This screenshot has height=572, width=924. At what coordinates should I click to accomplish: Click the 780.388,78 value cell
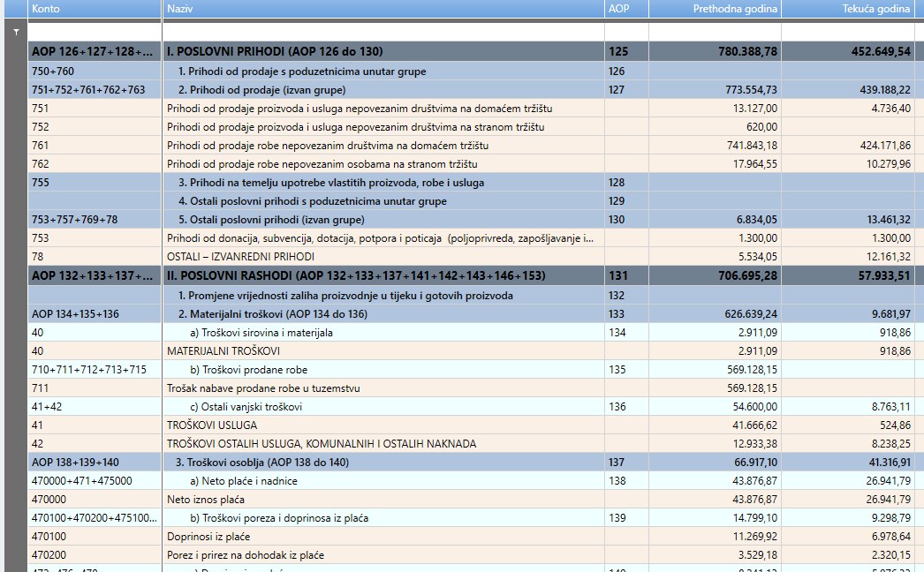[715, 51]
